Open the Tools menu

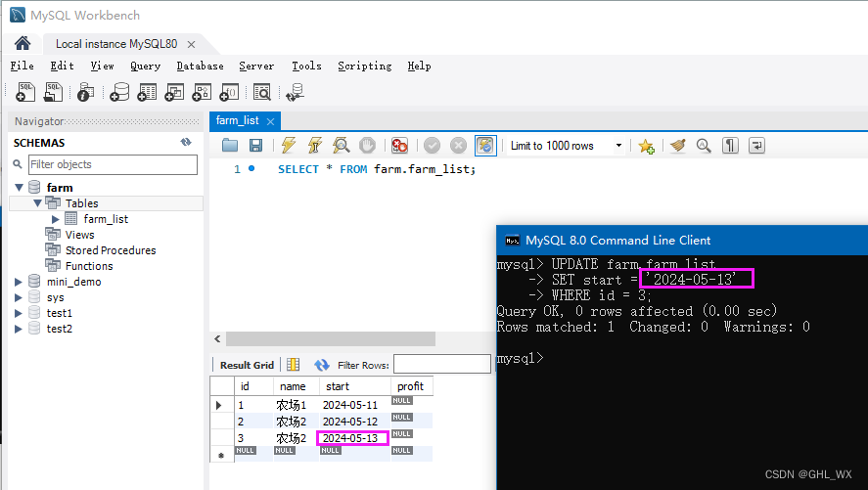(x=306, y=66)
